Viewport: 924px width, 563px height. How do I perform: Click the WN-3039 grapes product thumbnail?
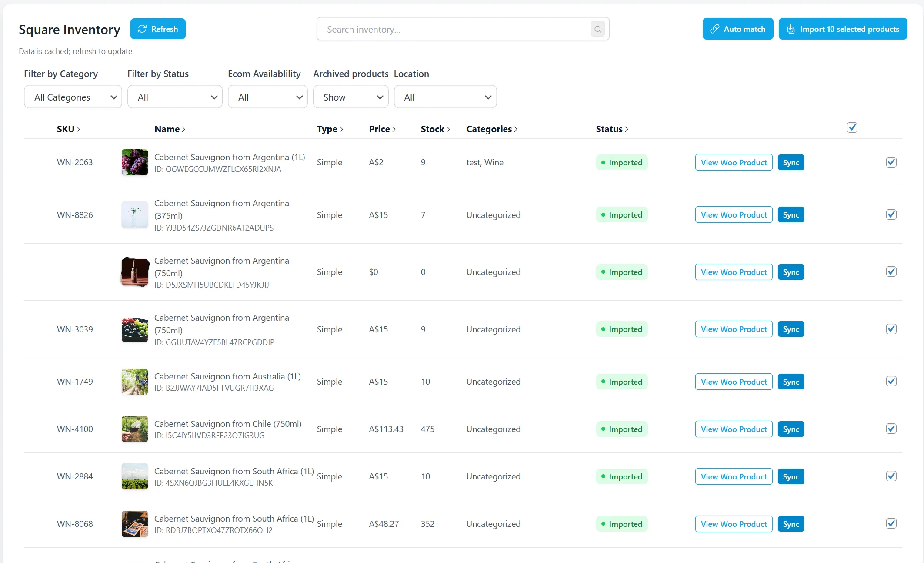pyautogui.click(x=134, y=329)
